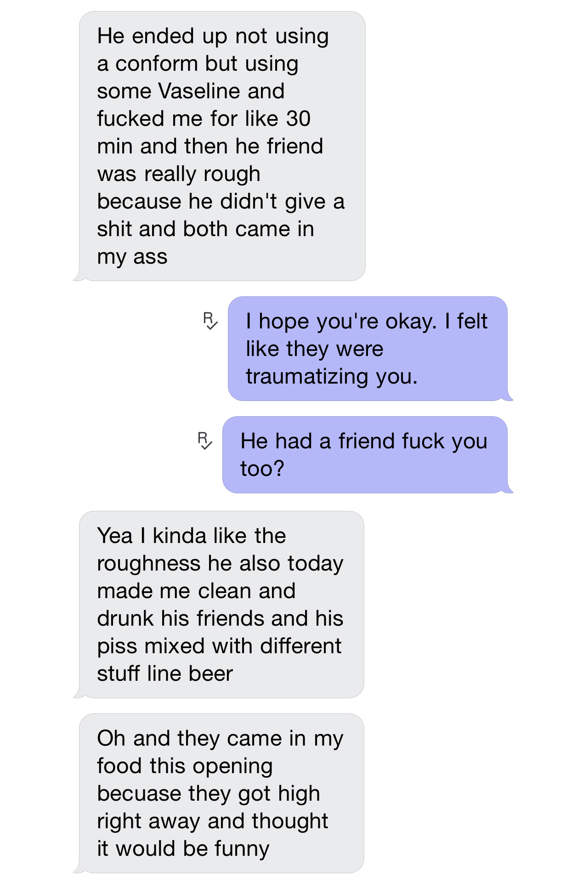588x882 pixels.
Task: Select the gray message starting "Oh and they came"
Action: 221,793
